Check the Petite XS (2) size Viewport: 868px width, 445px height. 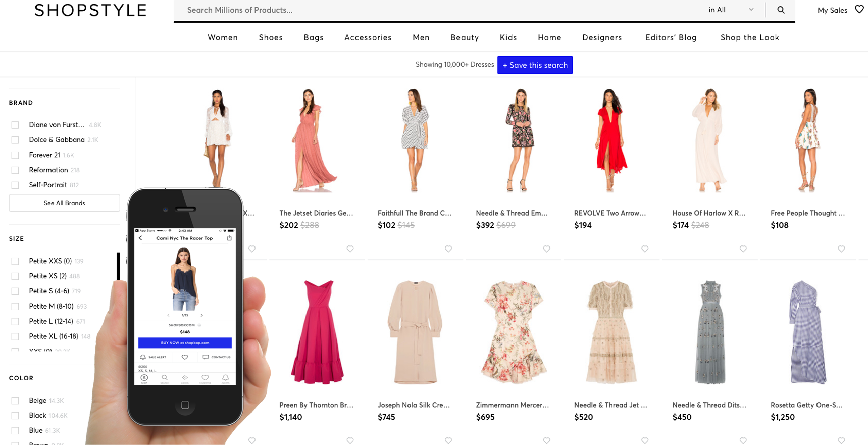coord(15,276)
